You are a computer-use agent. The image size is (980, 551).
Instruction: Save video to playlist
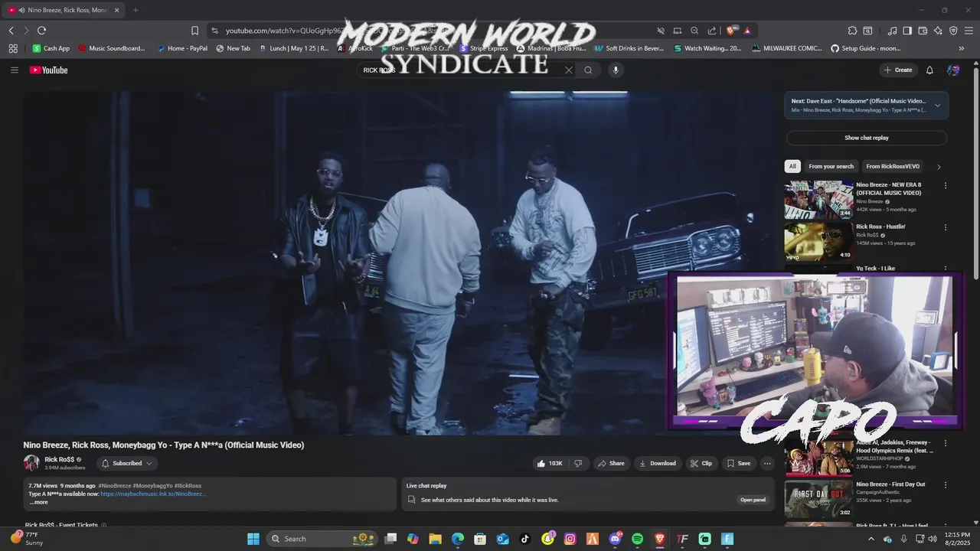739,463
